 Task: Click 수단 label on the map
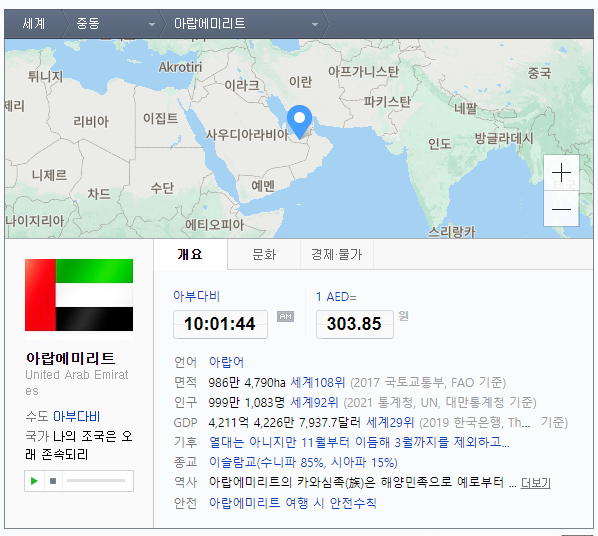162,188
